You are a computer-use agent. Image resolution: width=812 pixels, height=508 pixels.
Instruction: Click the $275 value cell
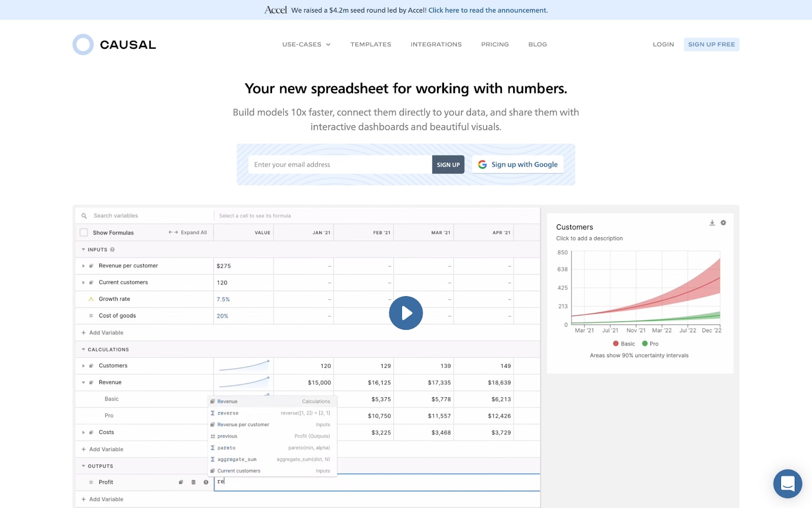point(244,266)
